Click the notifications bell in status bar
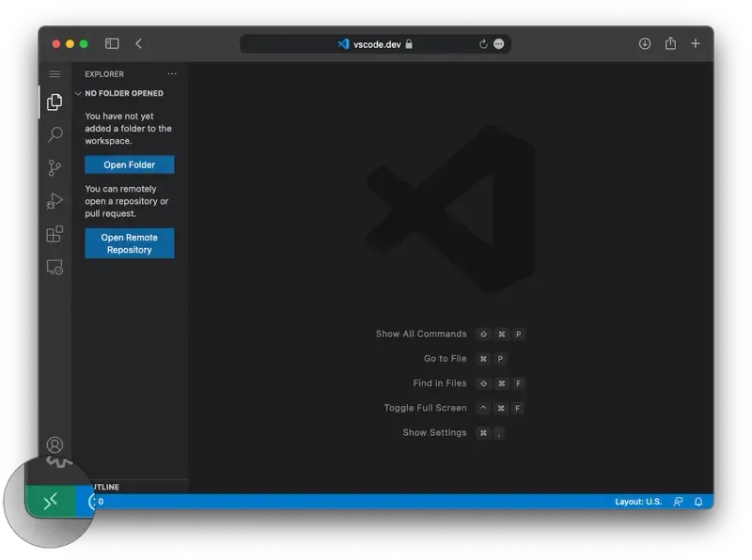This screenshot has width=752, height=560. click(698, 502)
